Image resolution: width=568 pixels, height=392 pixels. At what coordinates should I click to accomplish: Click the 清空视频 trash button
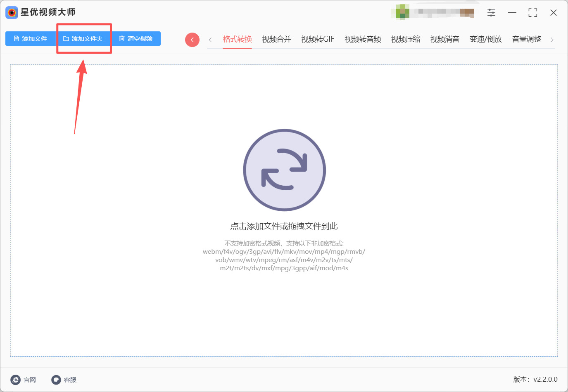coord(136,39)
